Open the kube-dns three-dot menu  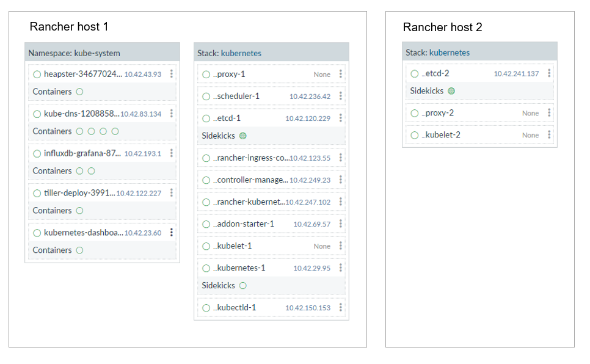click(172, 114)
